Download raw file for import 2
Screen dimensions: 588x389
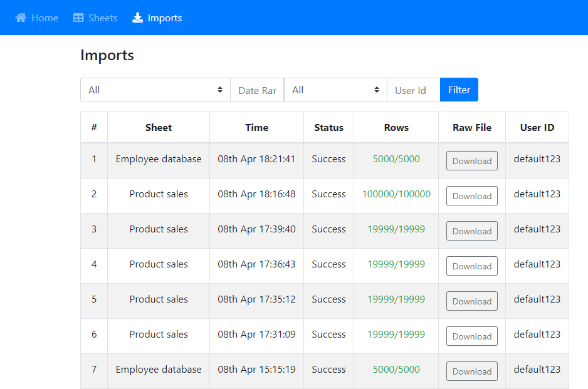point(471,196)
